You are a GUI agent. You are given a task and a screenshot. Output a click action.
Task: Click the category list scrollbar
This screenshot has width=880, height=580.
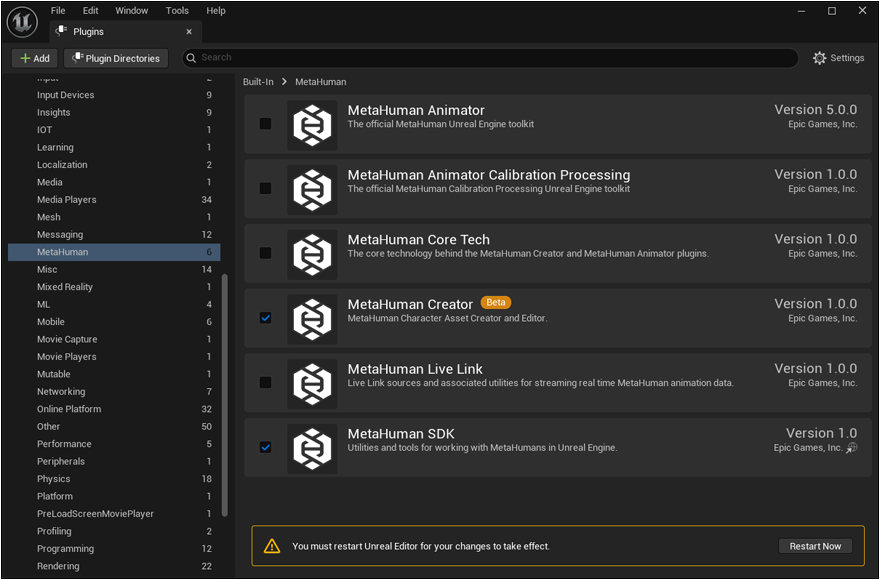tap(225, 395)
